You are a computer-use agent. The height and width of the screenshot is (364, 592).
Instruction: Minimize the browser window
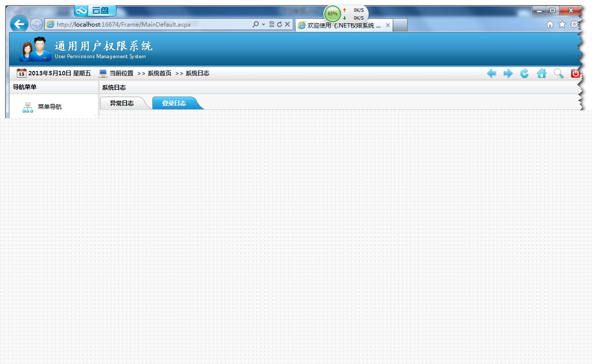coord(539,10)
